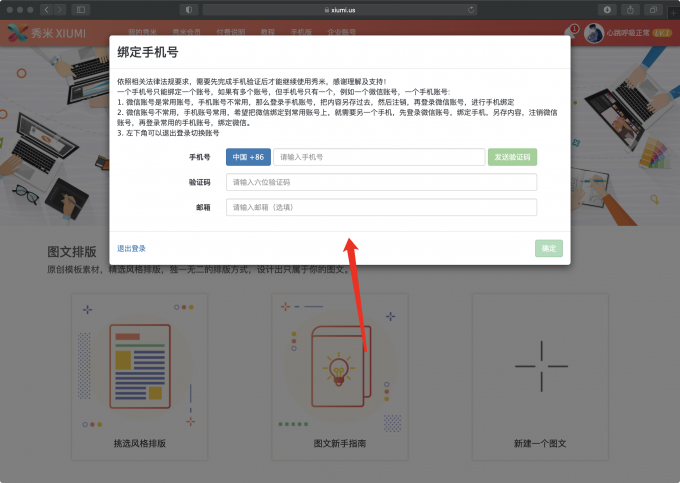
Task: Click the 邮箱 field label
Action: pos(203,207)
